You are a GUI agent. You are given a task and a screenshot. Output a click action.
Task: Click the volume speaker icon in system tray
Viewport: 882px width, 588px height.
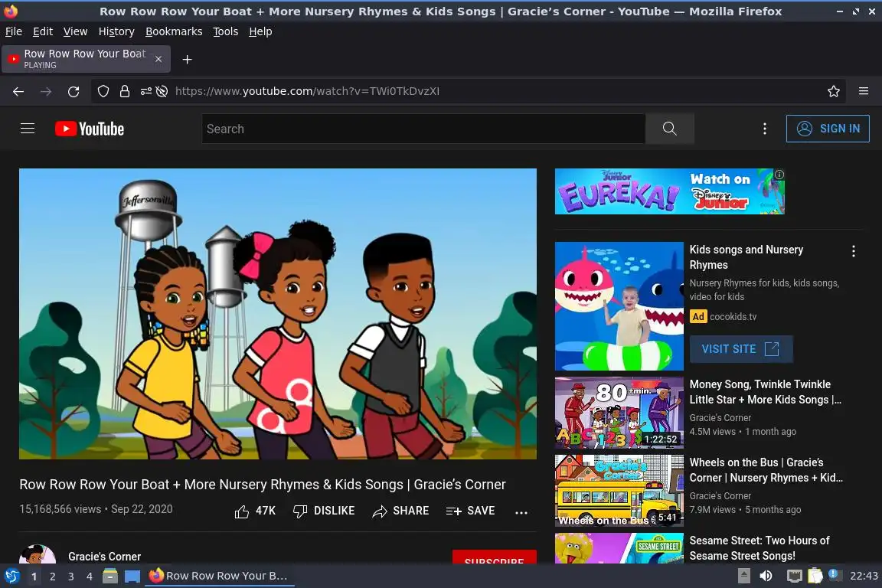point(766,576)
